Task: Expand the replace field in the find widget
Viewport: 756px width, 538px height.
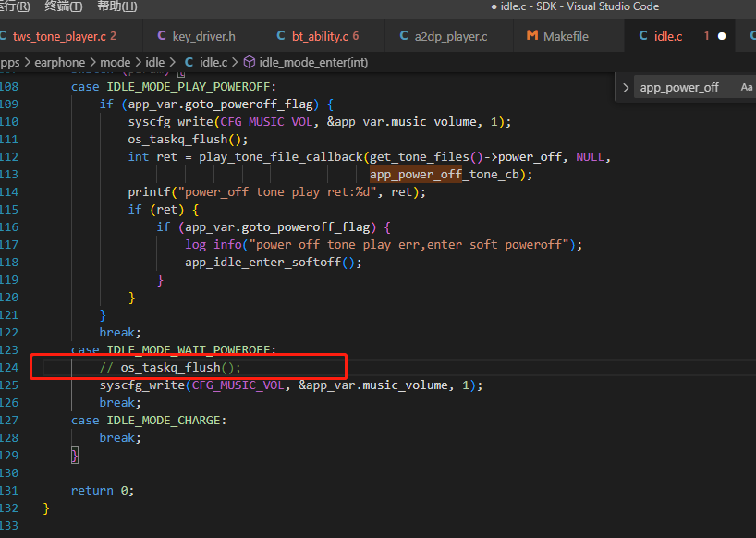Action: (626, 88)
